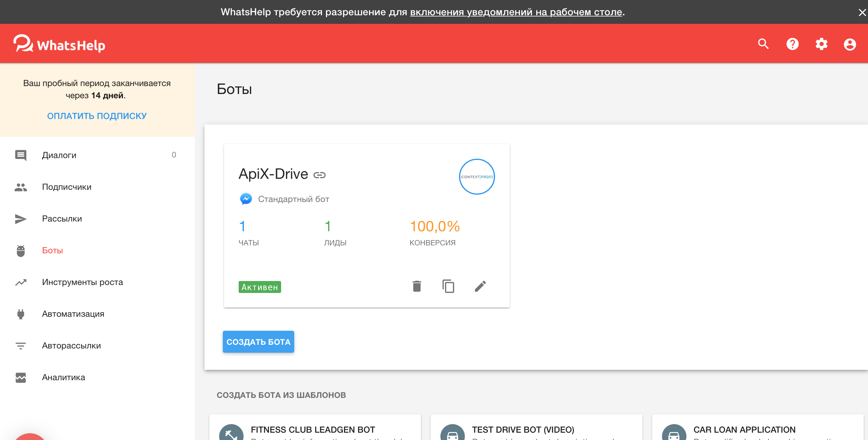The width and height of the screenshot is (868, 440).
Task: Click the Test Drive car template icon
Action: [453, 433]
